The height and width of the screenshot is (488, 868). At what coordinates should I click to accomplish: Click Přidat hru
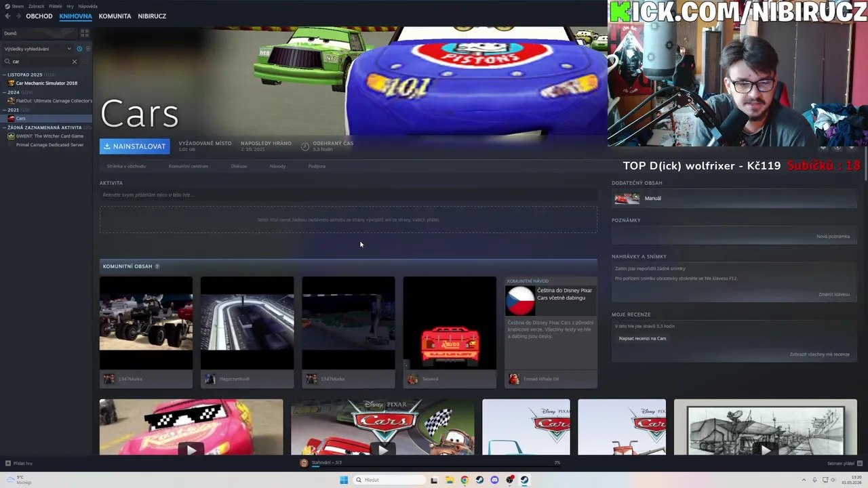click(x=23, y=464)
